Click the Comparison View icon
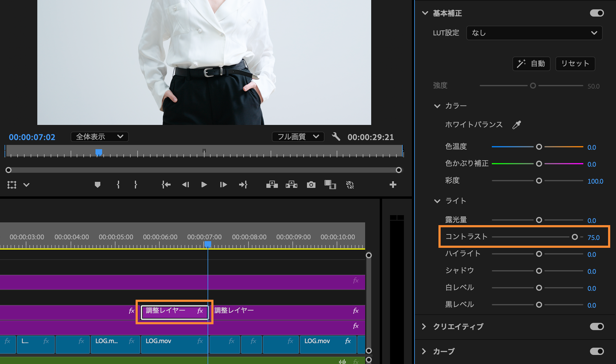Viewport: 616px width, 364px height. click(330, 184)
